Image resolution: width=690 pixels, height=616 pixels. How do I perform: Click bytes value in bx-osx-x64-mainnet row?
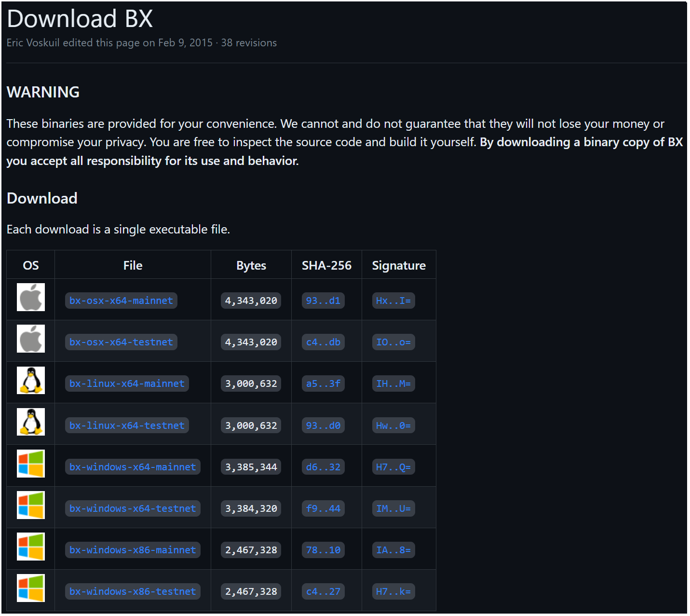[251, 301]
